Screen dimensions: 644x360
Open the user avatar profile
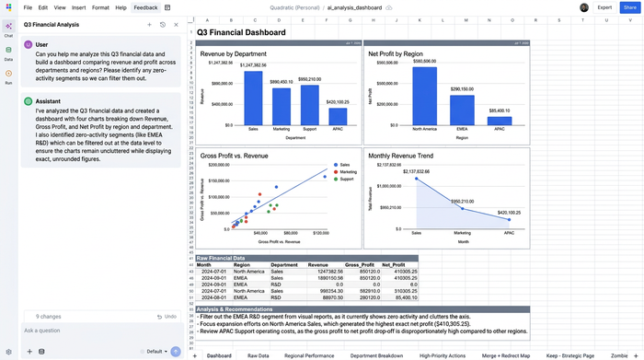click(x=584, y=7)
